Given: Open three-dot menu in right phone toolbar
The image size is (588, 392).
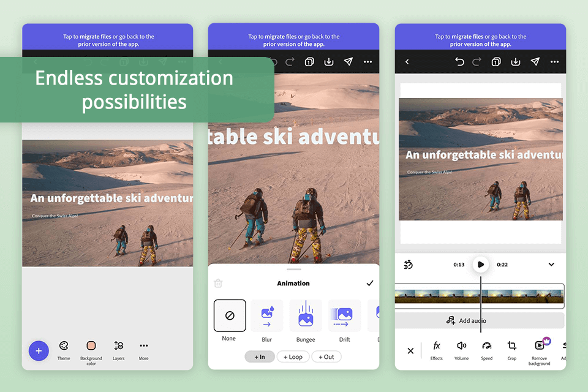Looking at the screenshot, I should [x=555, y=61].
